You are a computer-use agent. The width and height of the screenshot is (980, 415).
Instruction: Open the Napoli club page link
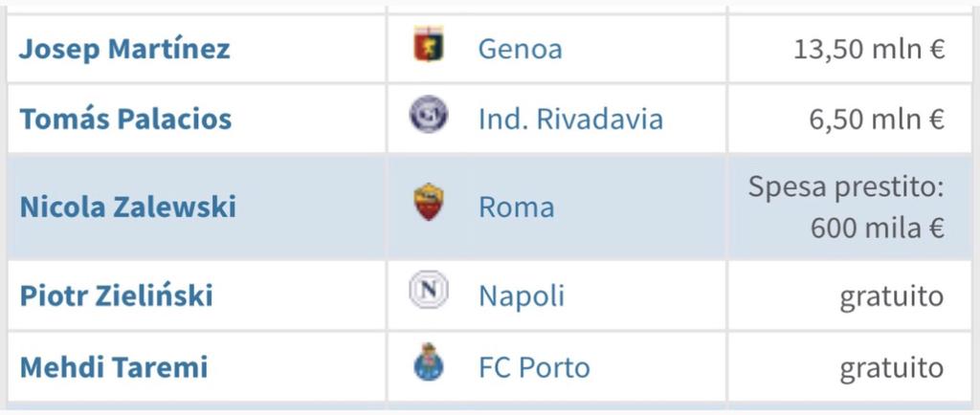[x=522, y=295]
